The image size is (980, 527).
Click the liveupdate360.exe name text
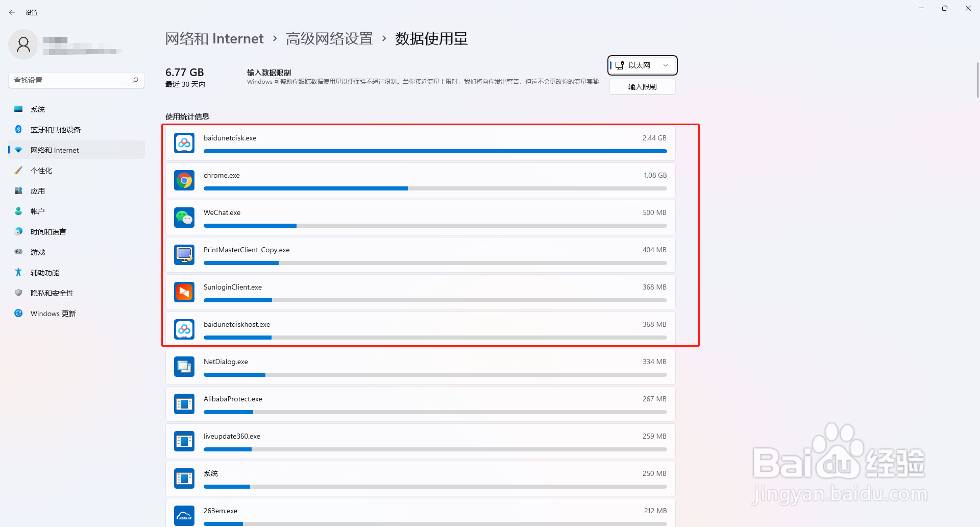pos(232,436)
